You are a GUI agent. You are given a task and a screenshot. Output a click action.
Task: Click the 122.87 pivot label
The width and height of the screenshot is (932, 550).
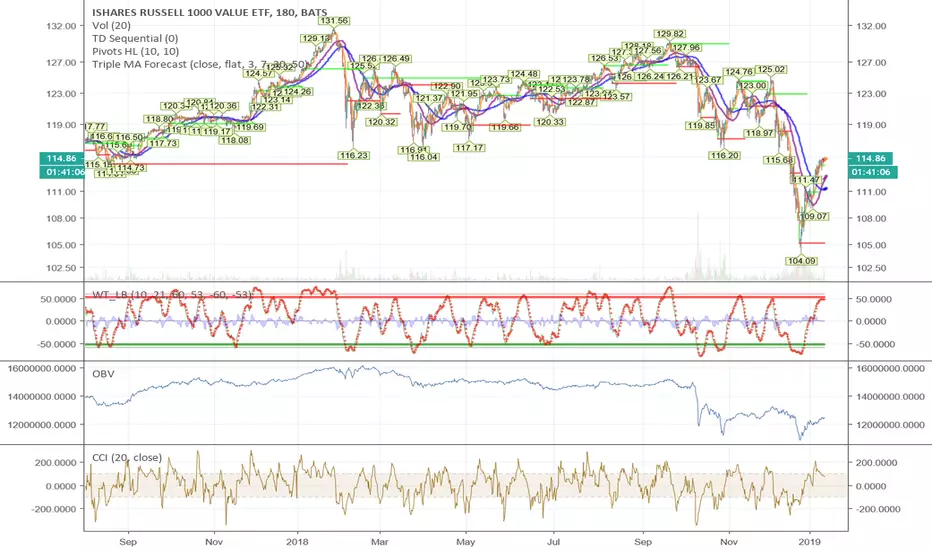[x=581, y=102]
